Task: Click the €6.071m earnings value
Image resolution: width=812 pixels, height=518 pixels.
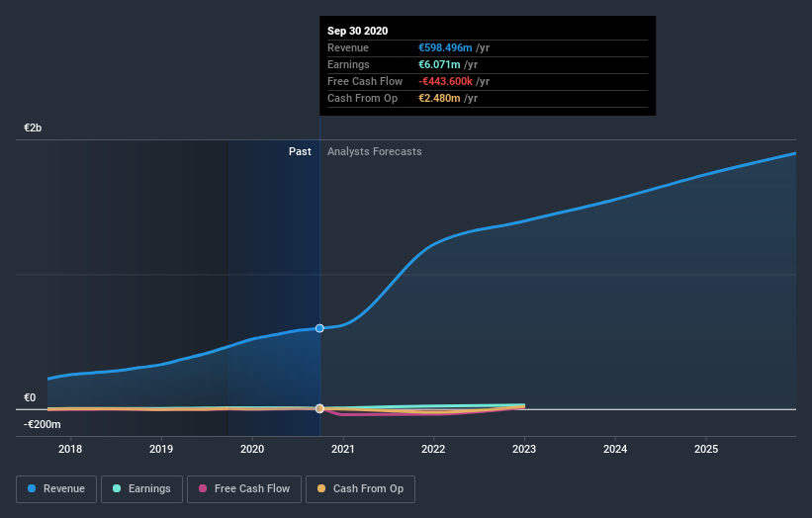Action: (439, 64)
